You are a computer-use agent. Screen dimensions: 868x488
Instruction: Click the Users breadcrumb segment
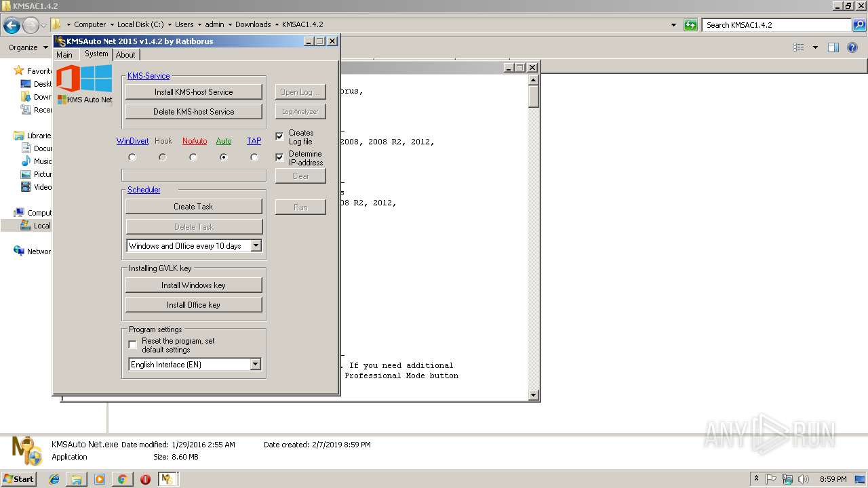tap(184, 25)
